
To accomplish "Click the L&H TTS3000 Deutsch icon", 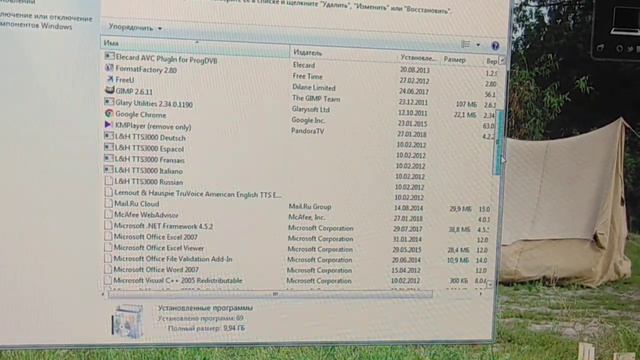I will point(109,136).
